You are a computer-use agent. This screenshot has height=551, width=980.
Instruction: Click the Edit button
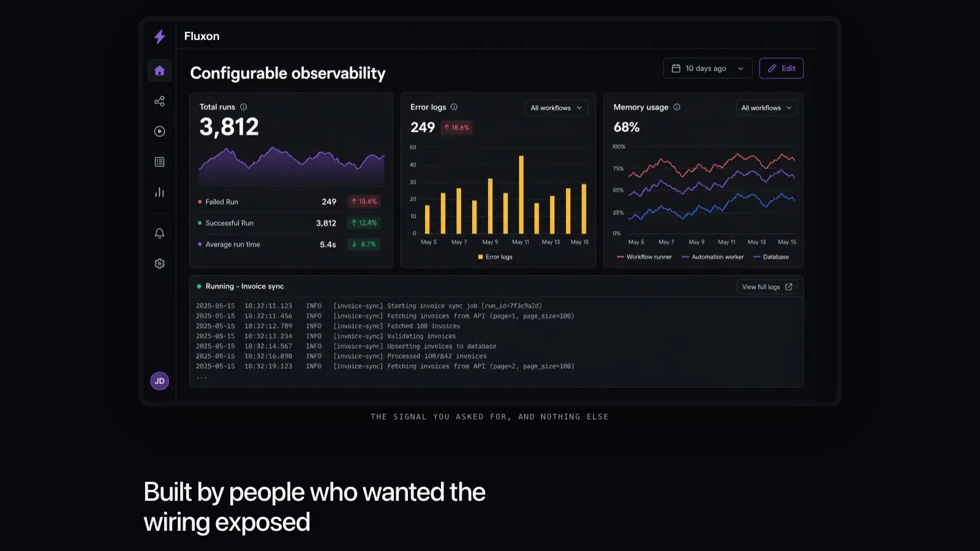pos(781,68)
